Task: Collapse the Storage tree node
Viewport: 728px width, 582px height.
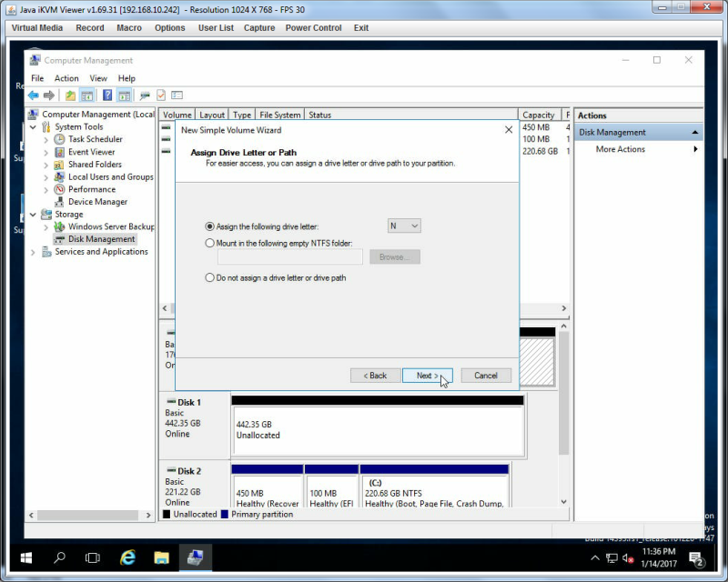Action: tap(33, 215)
